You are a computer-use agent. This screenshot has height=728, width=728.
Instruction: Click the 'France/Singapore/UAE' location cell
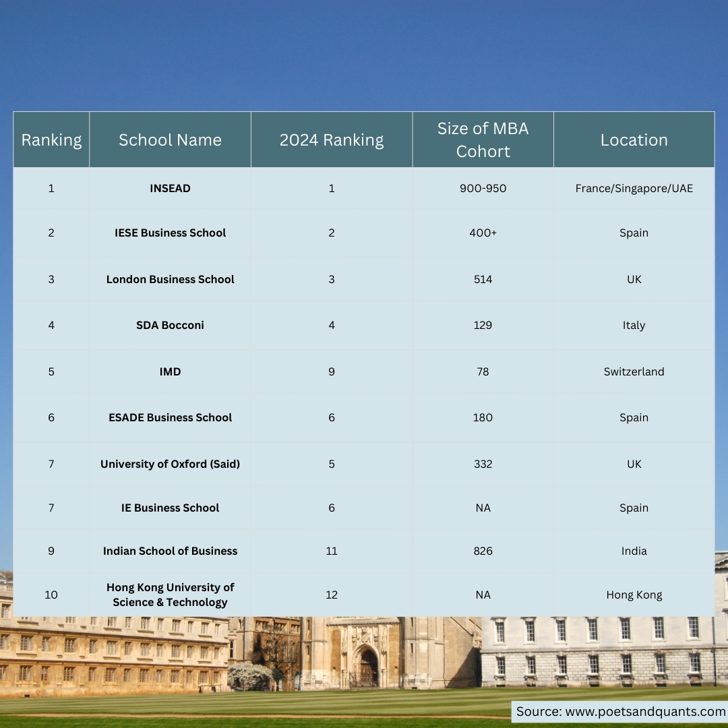(x=634, y=189)
